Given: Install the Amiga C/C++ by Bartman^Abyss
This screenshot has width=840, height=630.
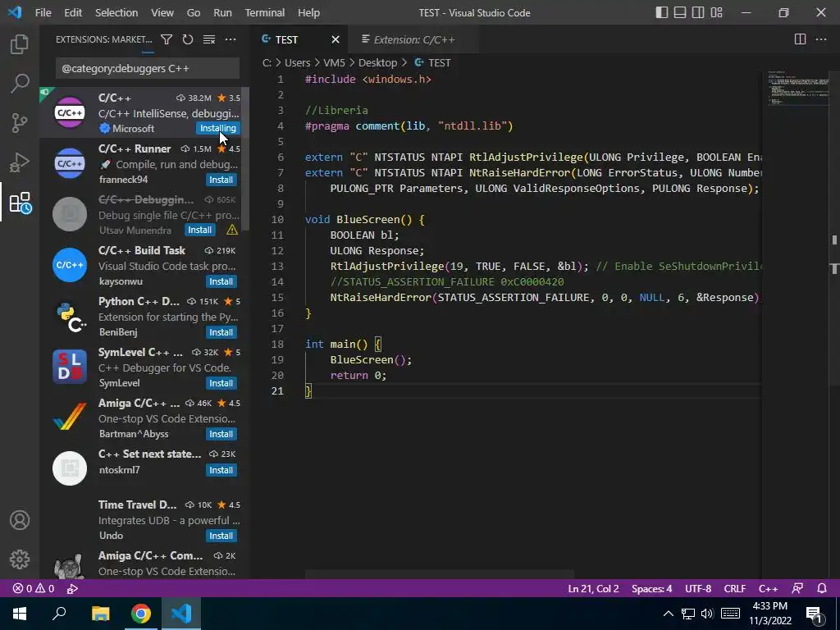Looking at the screenshot, I should (221, 434).
